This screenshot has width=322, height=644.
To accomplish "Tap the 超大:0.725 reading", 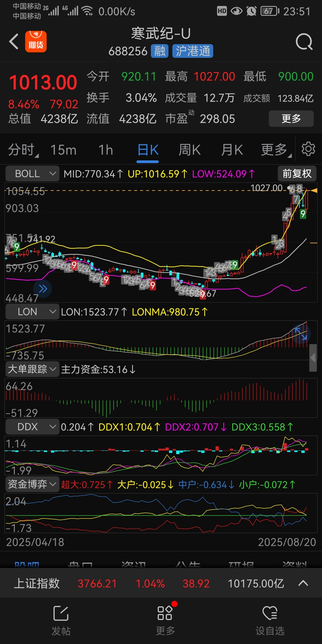I will tap(87, 484).
